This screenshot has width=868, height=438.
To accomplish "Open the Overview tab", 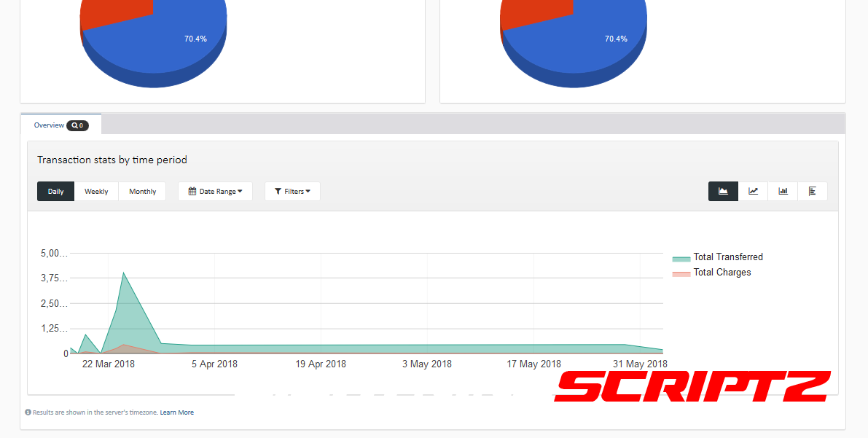I will 49,125.
